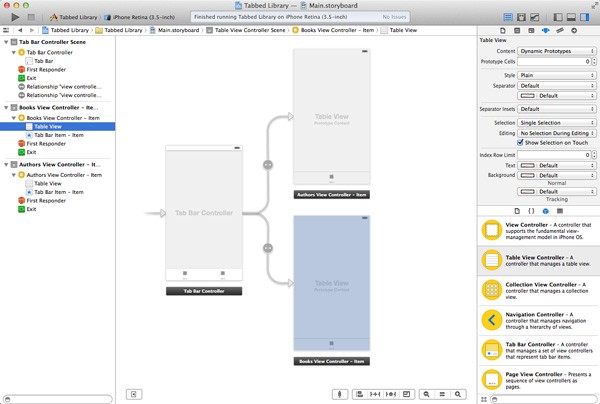Open the Pin constraints menu
The height and width of the screenshot is (404, 600).
[375, 394]
